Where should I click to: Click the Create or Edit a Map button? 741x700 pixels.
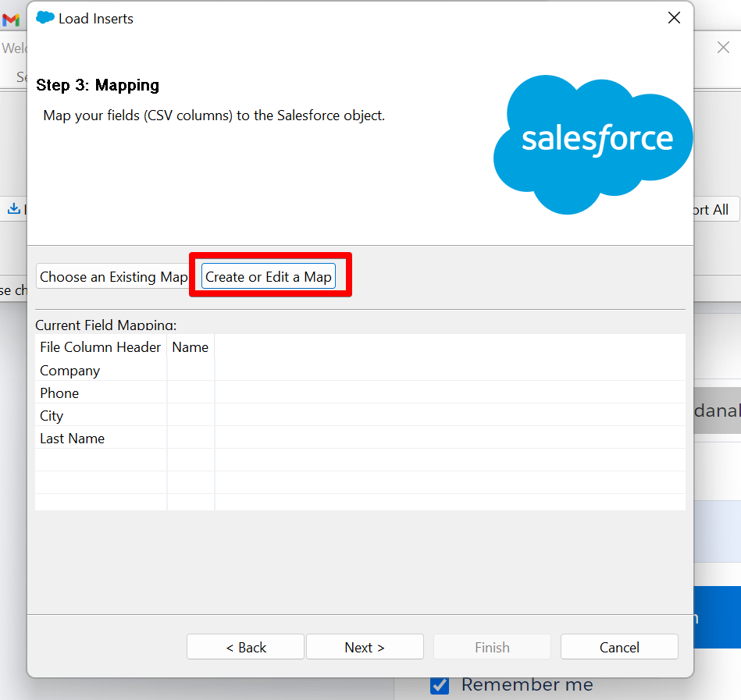(269, 275)
